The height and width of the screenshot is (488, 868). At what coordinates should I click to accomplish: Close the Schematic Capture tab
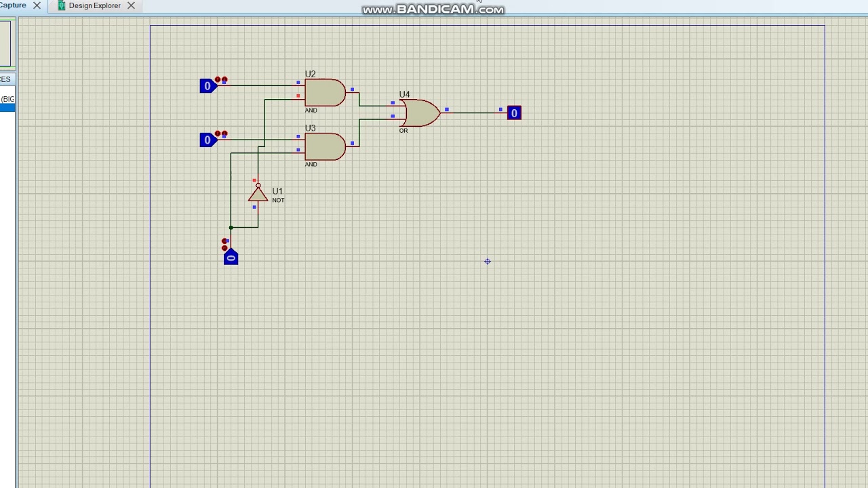point(37,5)
